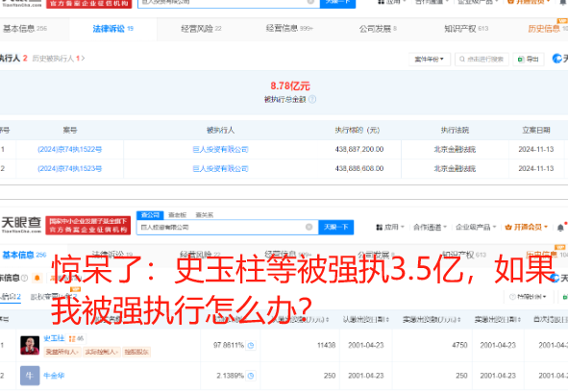Select the 查公司 search tab

coord(150,215)
